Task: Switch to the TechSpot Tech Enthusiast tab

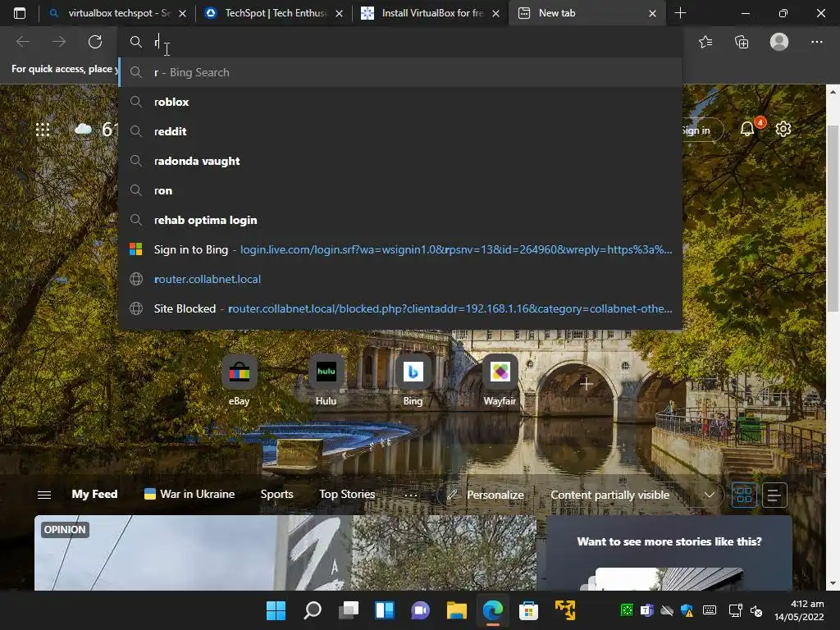Action: point(274,13)
